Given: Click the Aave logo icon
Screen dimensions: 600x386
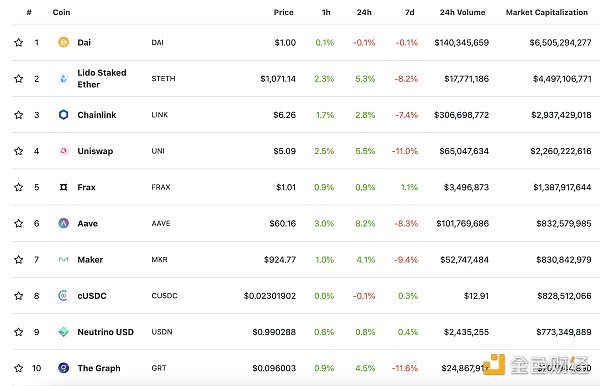Looking at the screenshot, I should pos(64,223).
